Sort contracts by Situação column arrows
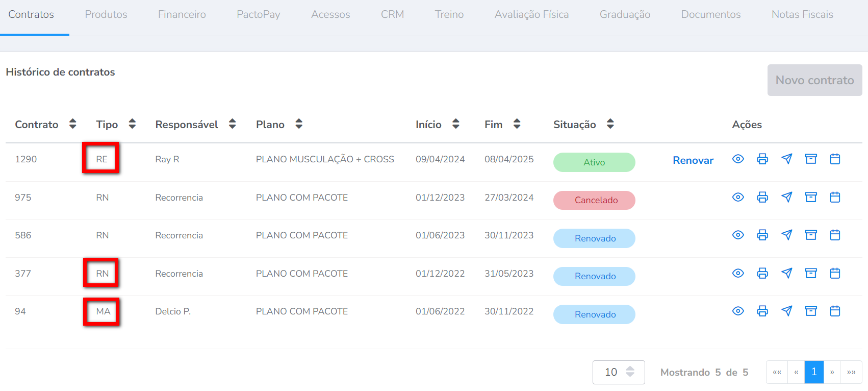 pos(610,124)
